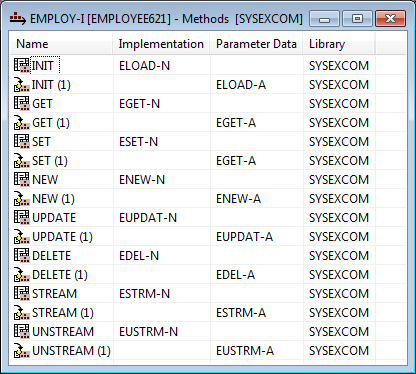Viewport: 416px width, 374px height.
Task: Click the method icon beside DELETE
Action: tap(22, 255)
